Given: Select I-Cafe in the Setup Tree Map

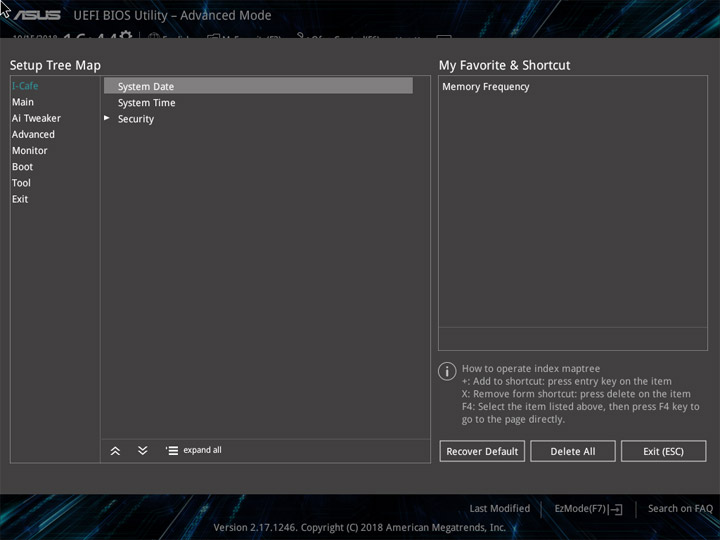Looking at the screenshot, I should click(25, 86).
